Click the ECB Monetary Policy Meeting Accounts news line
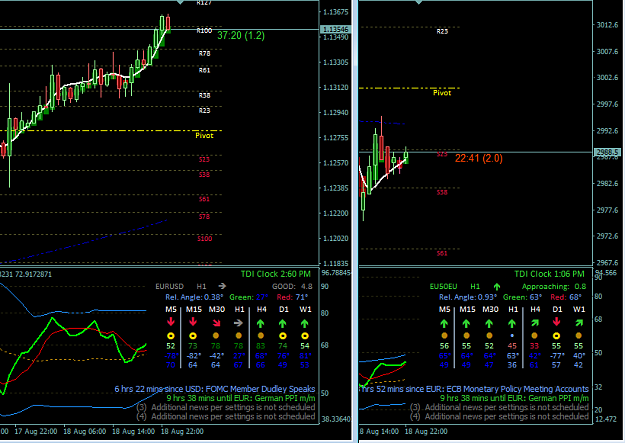Screen dimensions: 625x443 coord(475,389)
